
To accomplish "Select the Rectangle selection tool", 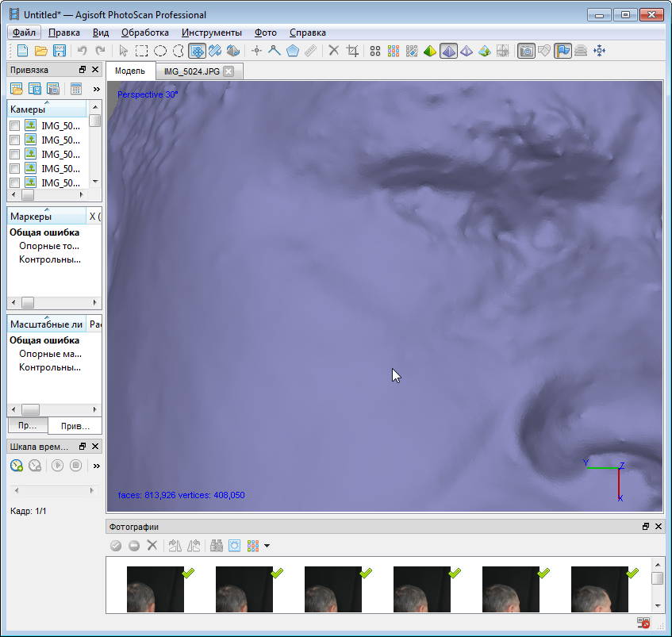I will click(141, 51).
